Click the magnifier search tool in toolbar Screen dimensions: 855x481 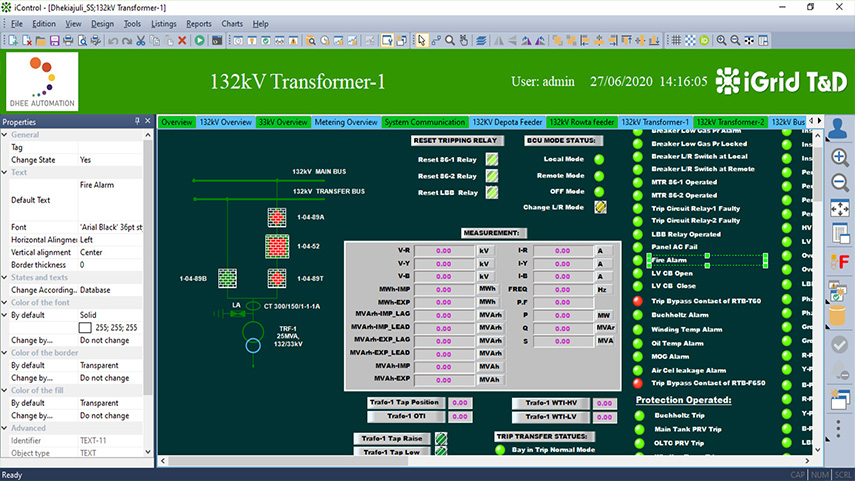click(x=450, y=40)
